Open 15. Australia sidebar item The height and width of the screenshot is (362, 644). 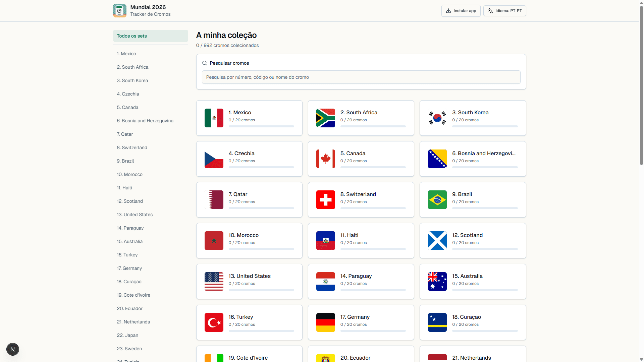151,241
